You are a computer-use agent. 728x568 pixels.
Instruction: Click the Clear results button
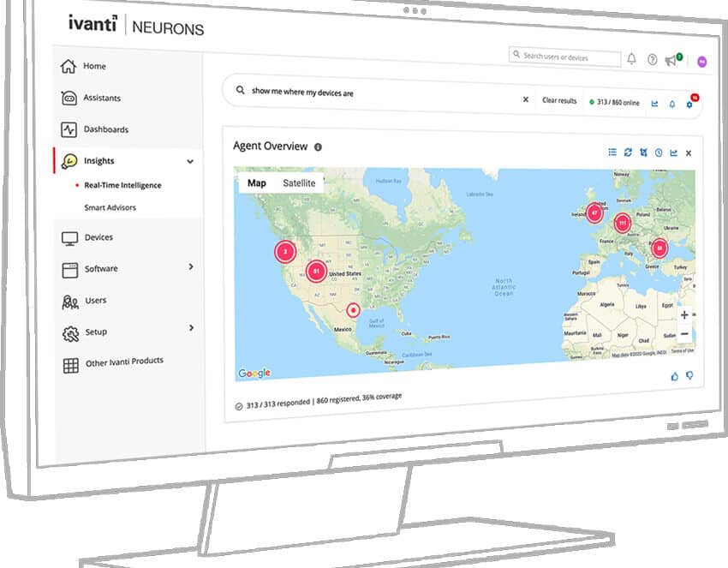tap(559, 100)
